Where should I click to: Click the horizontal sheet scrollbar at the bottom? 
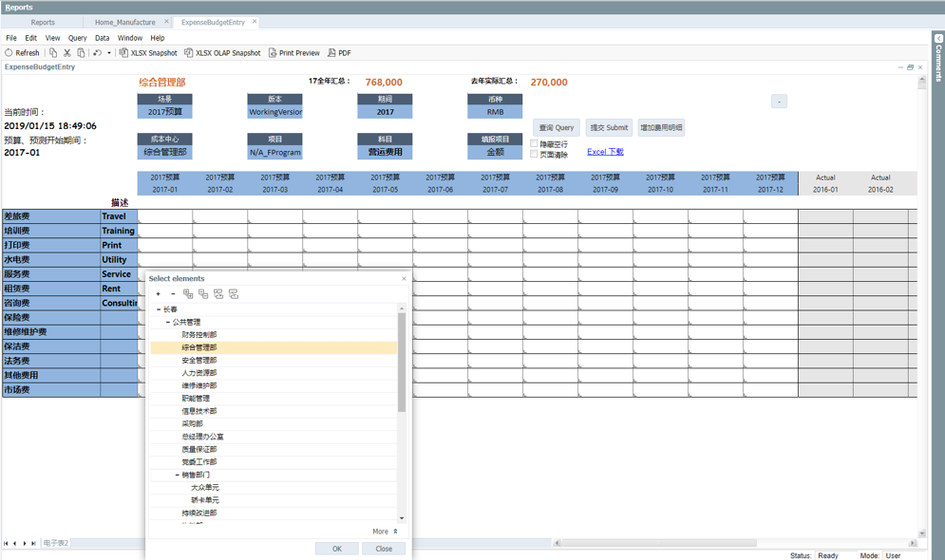coord(659,543)
